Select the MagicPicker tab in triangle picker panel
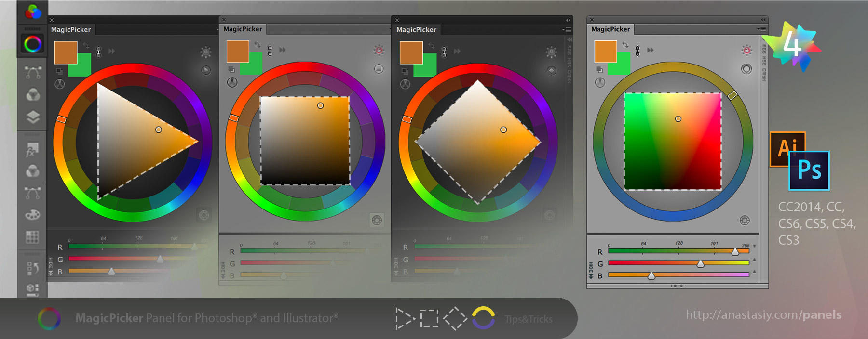868x339 pixels. pos(71,30)
